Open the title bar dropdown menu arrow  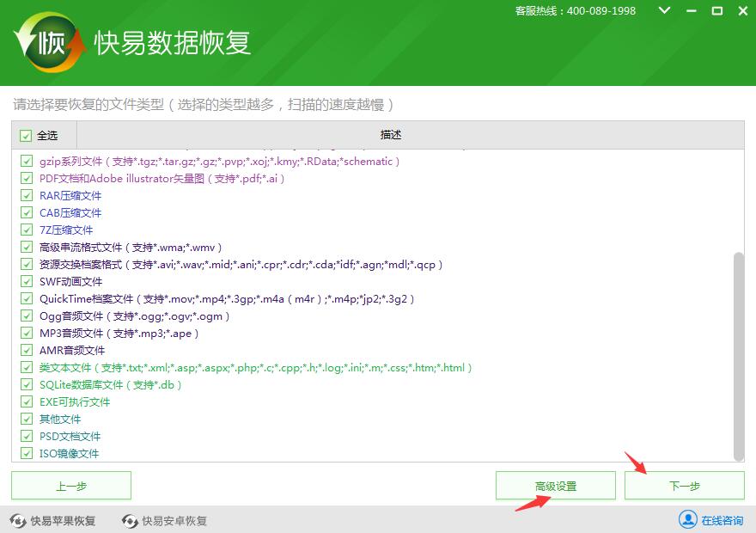(664, 10)
